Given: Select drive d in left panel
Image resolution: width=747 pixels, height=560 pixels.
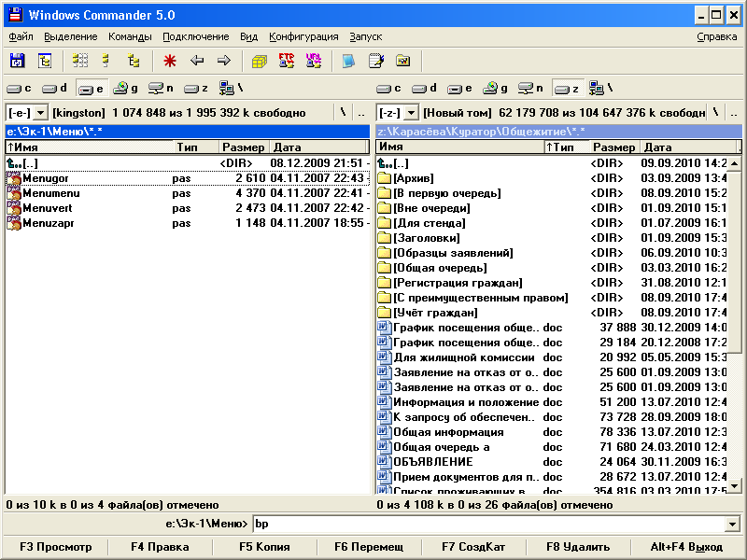Looking at the screenshot, I should coord(54,88).
